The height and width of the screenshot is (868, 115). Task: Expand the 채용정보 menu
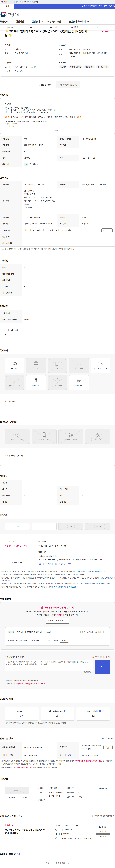click(x=6, y=22)
